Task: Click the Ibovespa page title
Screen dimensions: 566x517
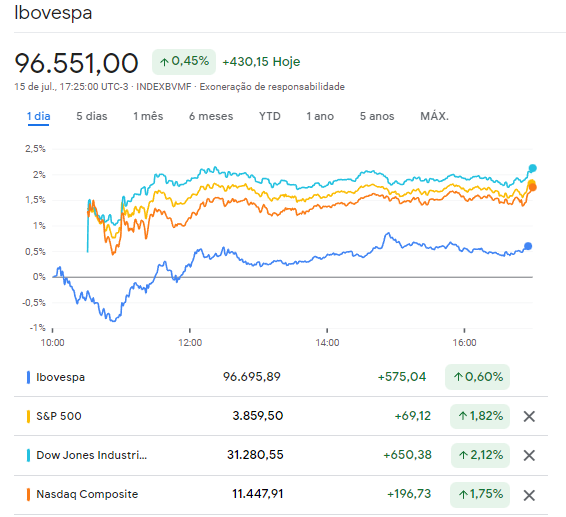Action: [53, 13]
